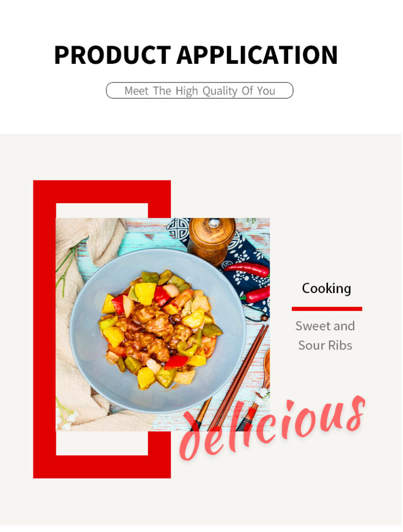Click the red underline beneath Cooking
403x532 pixels.
click(x=327, y=309)
